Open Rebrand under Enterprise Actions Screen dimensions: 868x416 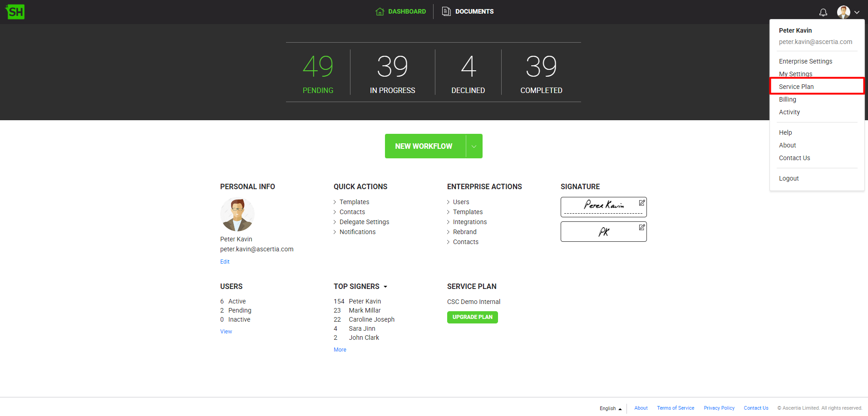tap(464, 232)
